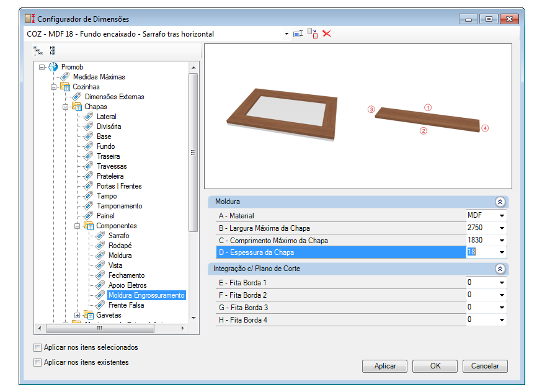Open the configuration name dropdown arrow
This screenshot has height=392, width=555.
tap(286, 34)
